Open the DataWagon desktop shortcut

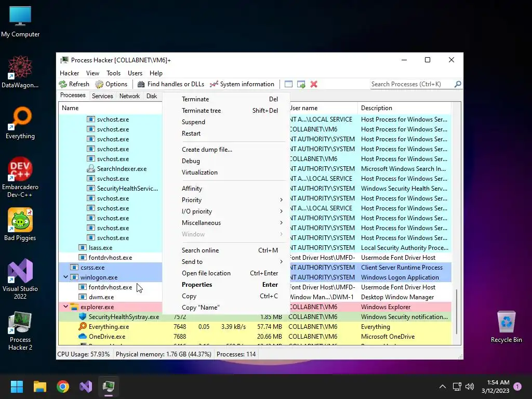coord(20,72)
